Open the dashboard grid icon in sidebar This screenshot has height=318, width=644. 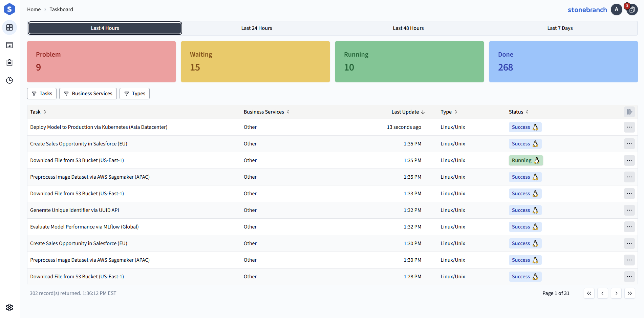(9, 27)
